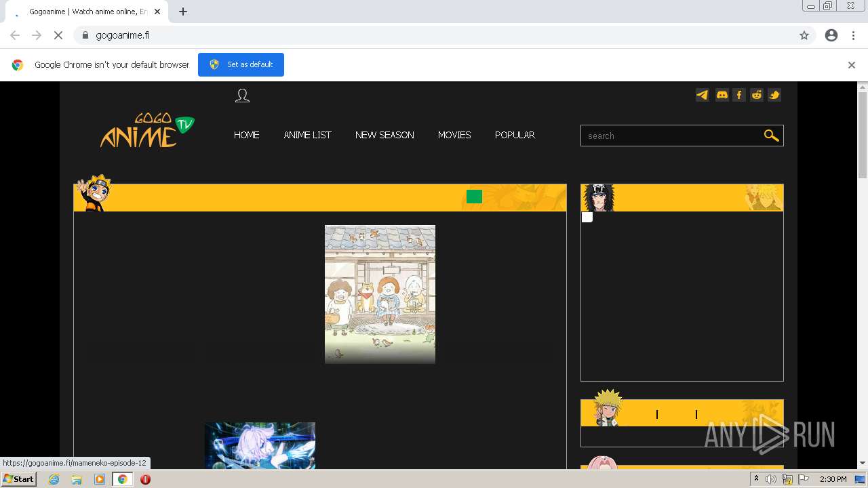Click page vertical scrollbar thumb
The height and width of the screenshot is (488, 868).
pos(863,134)
